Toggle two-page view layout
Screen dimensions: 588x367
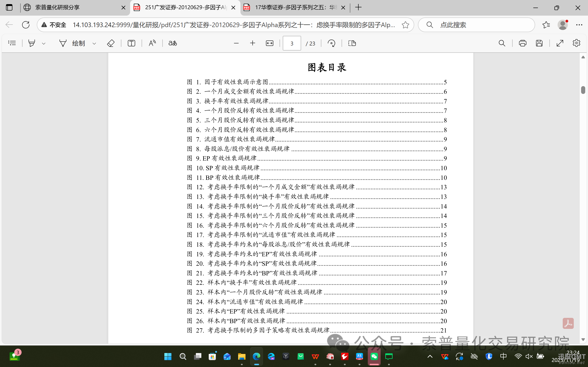pos(352,43)
